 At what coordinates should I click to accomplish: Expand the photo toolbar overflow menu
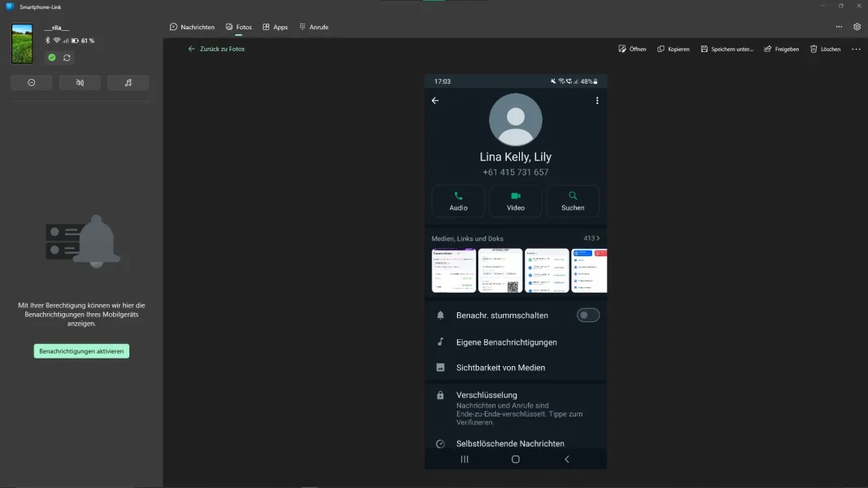(856, 49)
